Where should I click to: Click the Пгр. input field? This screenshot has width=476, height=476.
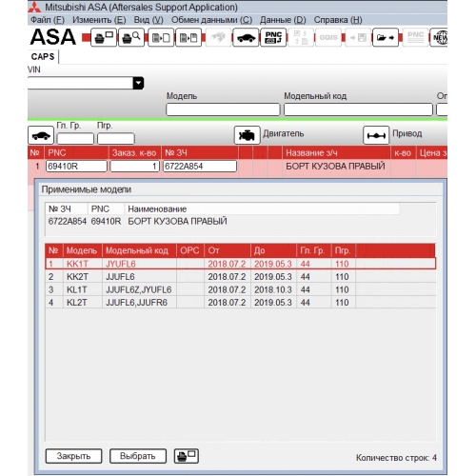click(x=116, y=139)
